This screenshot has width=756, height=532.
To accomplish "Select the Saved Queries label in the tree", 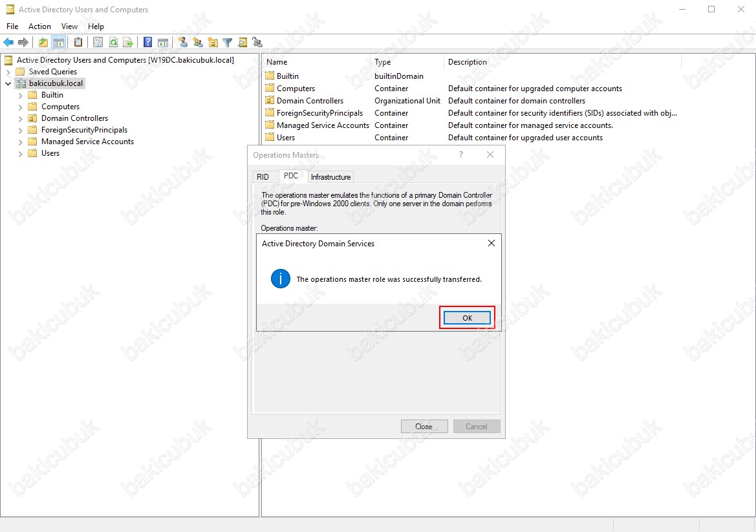I will coord(53,72).
